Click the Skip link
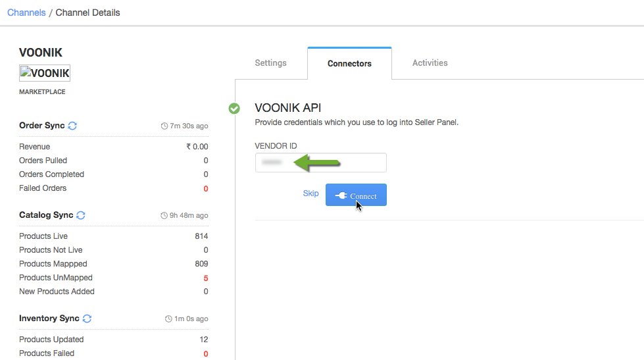 [x=311, y=193]
